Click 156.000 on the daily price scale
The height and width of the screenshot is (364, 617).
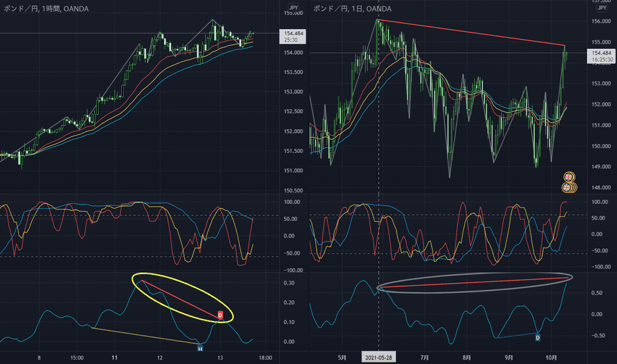click(601, 21)
